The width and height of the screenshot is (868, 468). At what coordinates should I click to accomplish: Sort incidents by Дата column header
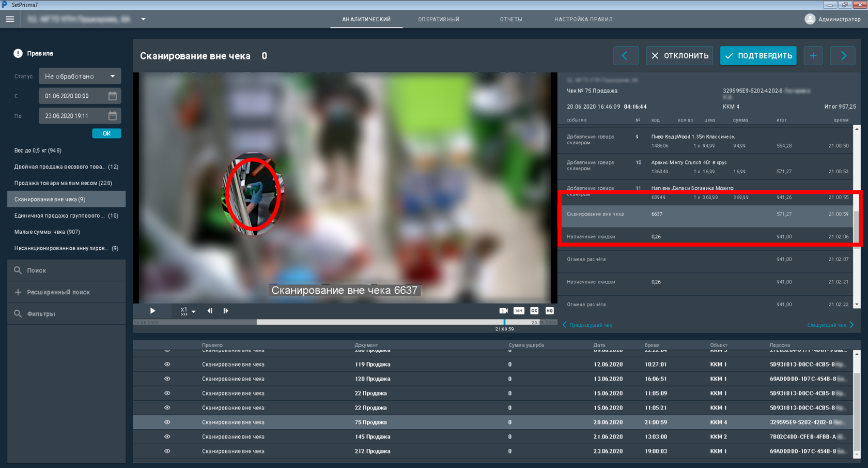click(x=599, y=345)
